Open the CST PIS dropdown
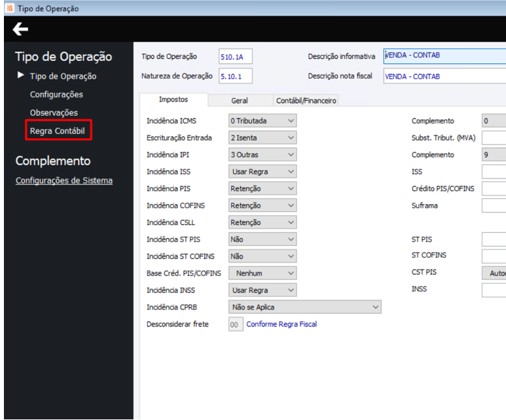Screen dimensions: 506x420 [x=494, y=273]
